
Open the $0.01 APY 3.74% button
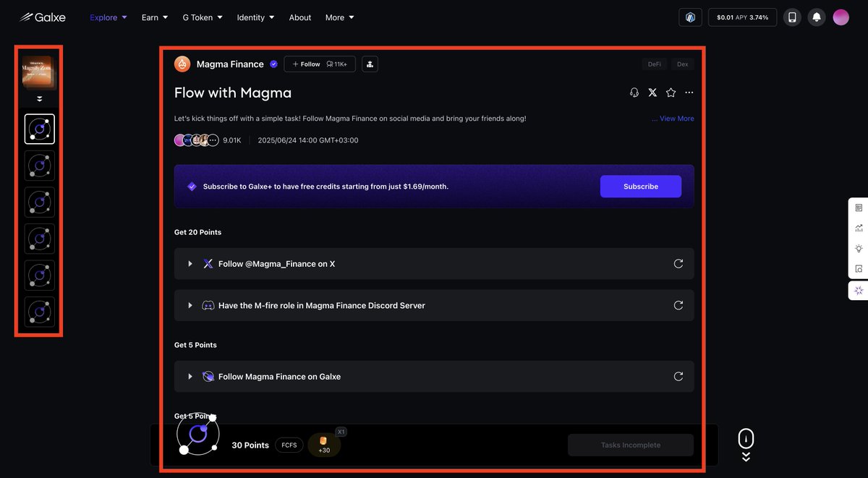pyautogui.click(x=742, y=17)
